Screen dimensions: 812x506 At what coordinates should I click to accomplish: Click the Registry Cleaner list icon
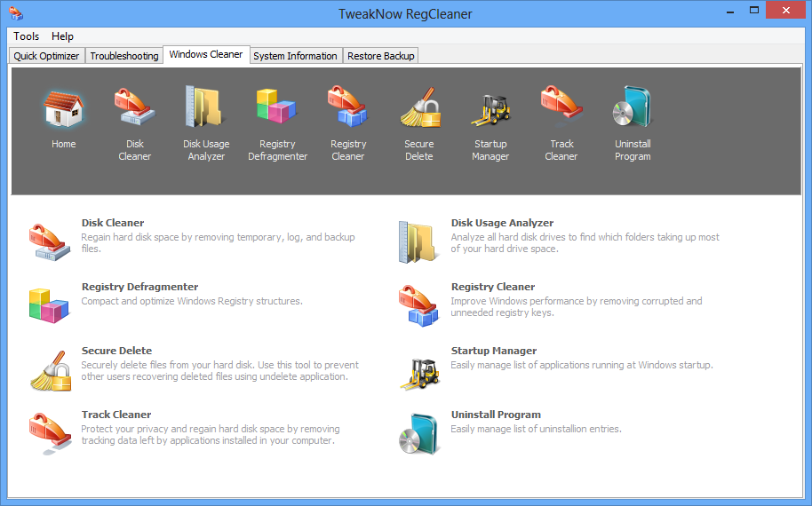pos(419,305)
